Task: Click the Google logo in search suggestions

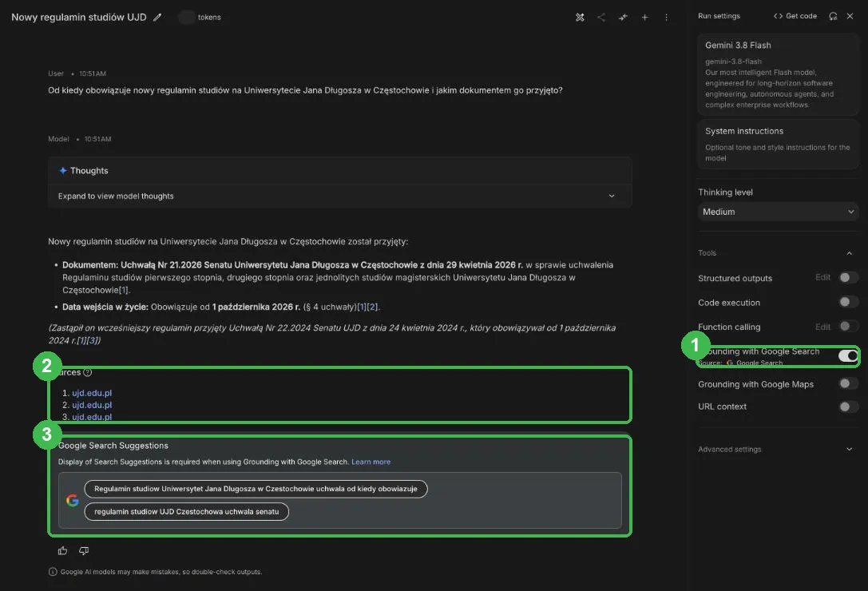Action: [73, 500]
